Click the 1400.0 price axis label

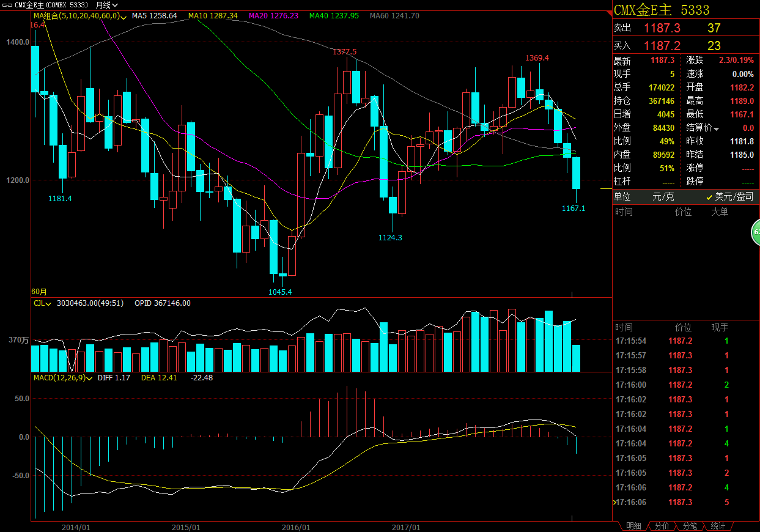[x=18, y=42]
